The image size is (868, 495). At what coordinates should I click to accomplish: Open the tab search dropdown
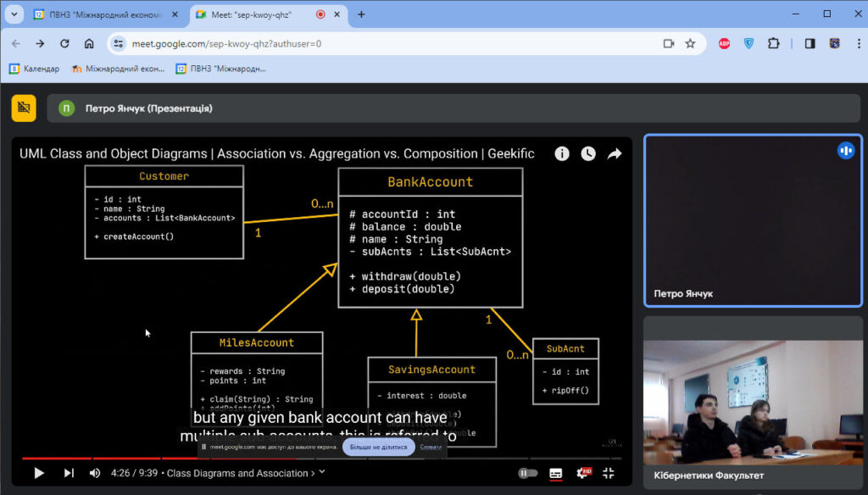15,14
